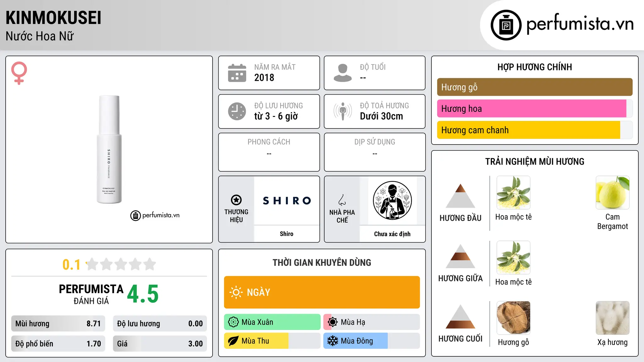Click the "Dưới 30cm" sillage value
Screen dimensions: 644x362
pos(381,116)
